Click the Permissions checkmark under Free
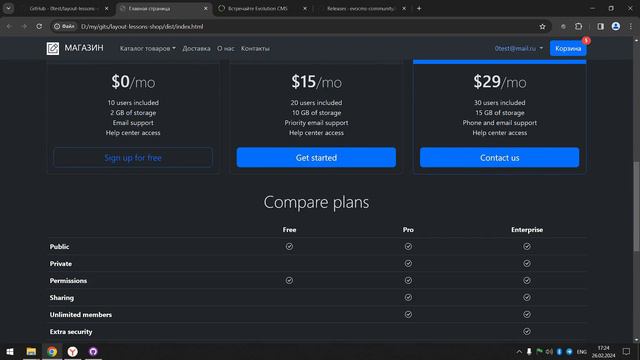This screenshot has width=640, height=360. tap(289, 280)
